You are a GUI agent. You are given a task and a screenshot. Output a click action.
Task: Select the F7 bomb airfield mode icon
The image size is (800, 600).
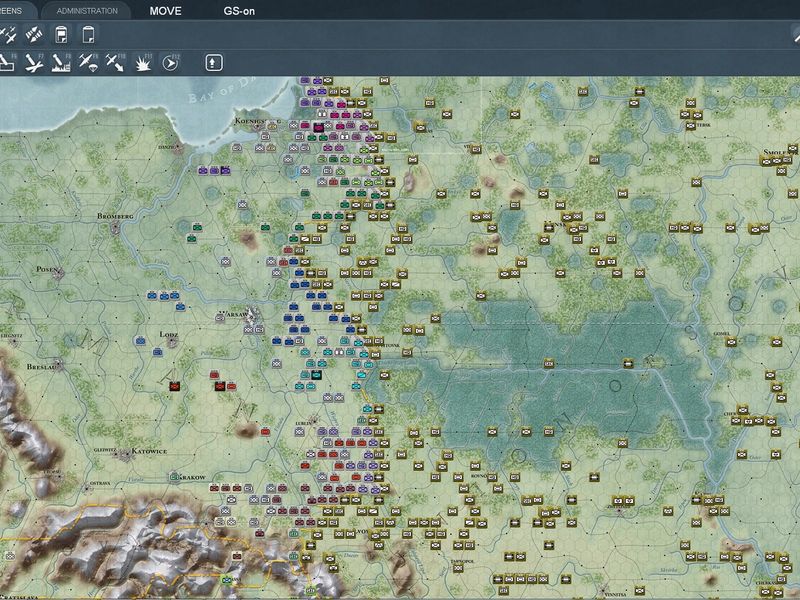(34, 63)
